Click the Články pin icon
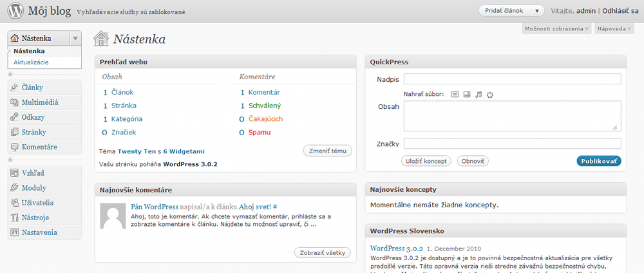Screen dimensions: 644x273 (x=15, y=88)
